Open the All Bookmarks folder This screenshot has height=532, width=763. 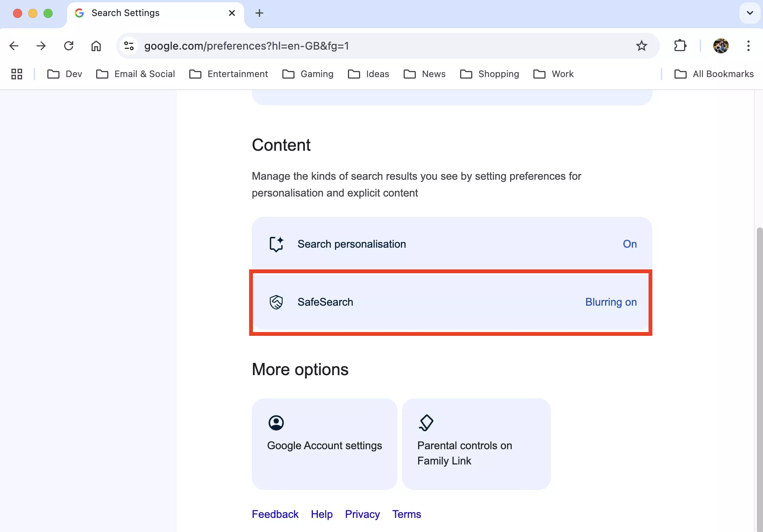tap(714, 74)
